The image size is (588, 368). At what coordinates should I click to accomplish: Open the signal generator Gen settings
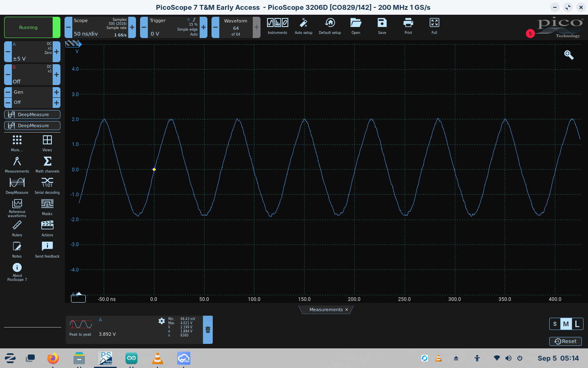(x=32, y=92)
